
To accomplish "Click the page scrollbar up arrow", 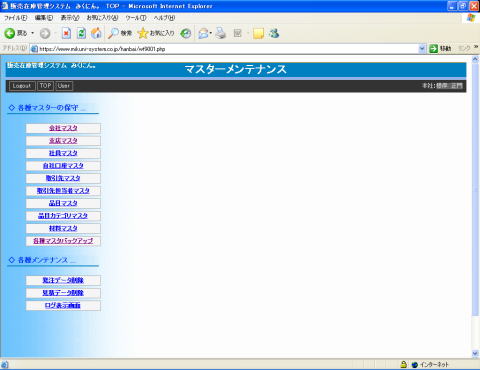I will pyautogui.click(x=475, y=59).
